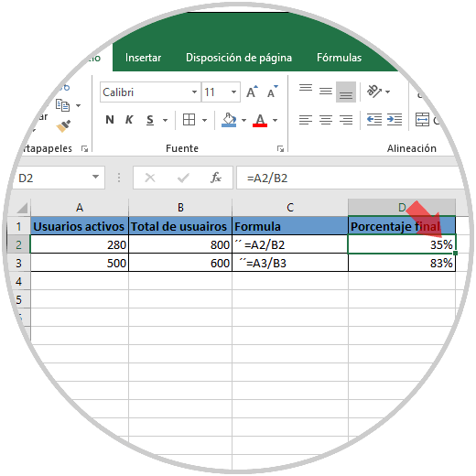Image resolution: width=476 pixels, height=476 pixels.
Task: Select the cell showing 35%
Action: tap(402, 244)
